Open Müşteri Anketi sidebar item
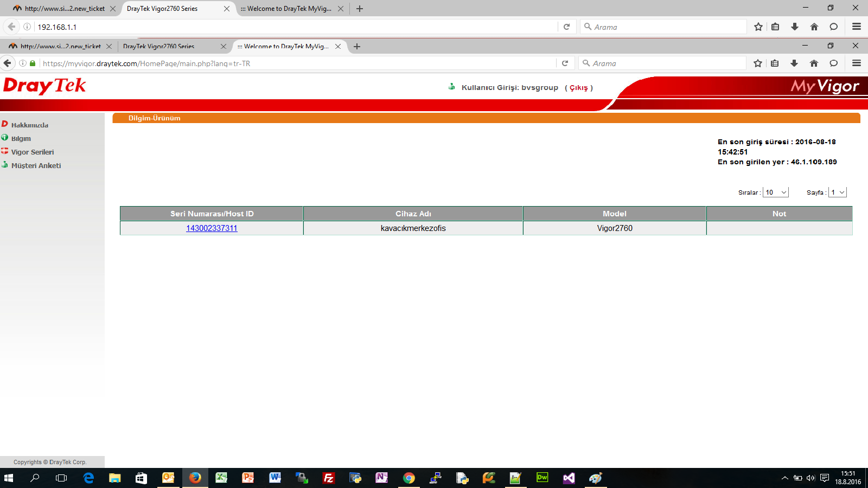868x488 pixels. 36,166
